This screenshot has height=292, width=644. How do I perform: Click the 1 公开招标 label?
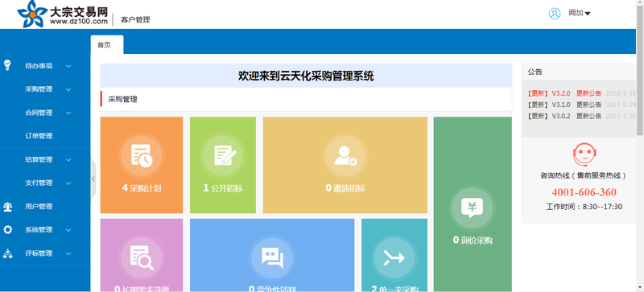[223, 188]
